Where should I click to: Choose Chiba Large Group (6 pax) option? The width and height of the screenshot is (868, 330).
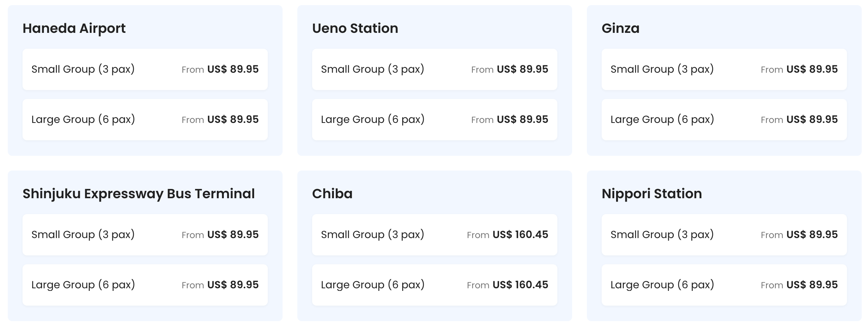pos(434,285)
